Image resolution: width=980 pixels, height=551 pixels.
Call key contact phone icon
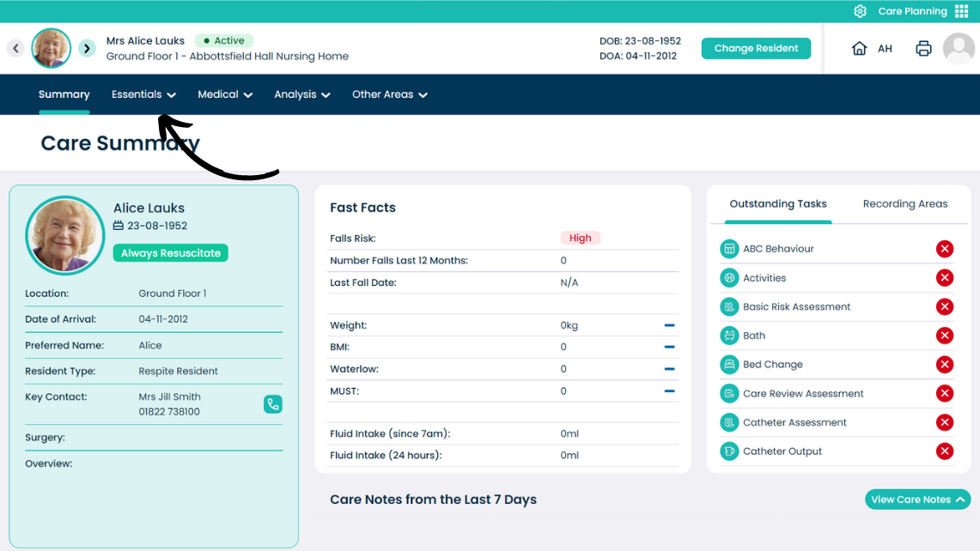[272, 404]
